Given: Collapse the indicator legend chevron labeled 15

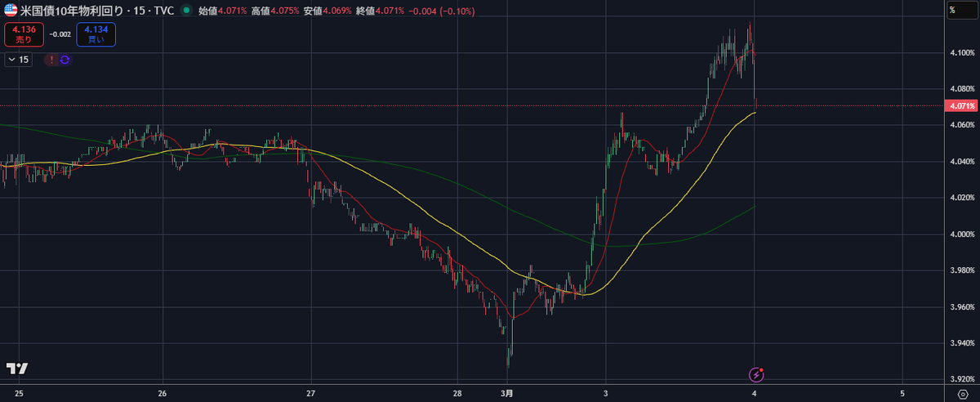Looking at the screenshot, I should [18, 60].
